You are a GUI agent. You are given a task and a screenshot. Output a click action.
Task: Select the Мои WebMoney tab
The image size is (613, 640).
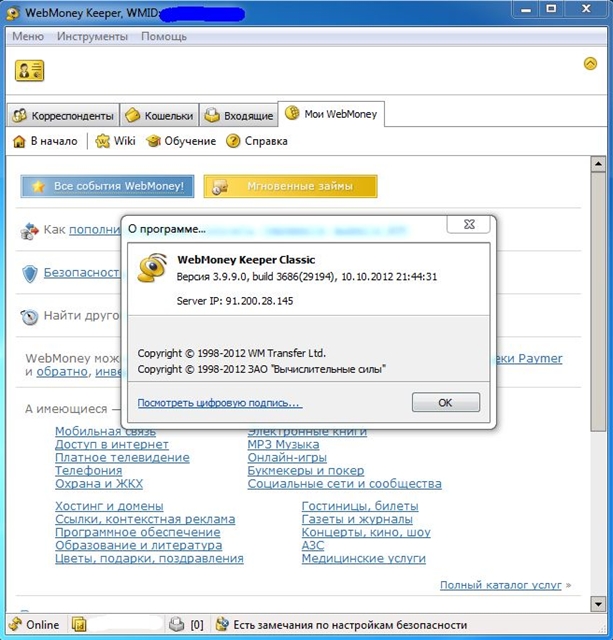331,114
